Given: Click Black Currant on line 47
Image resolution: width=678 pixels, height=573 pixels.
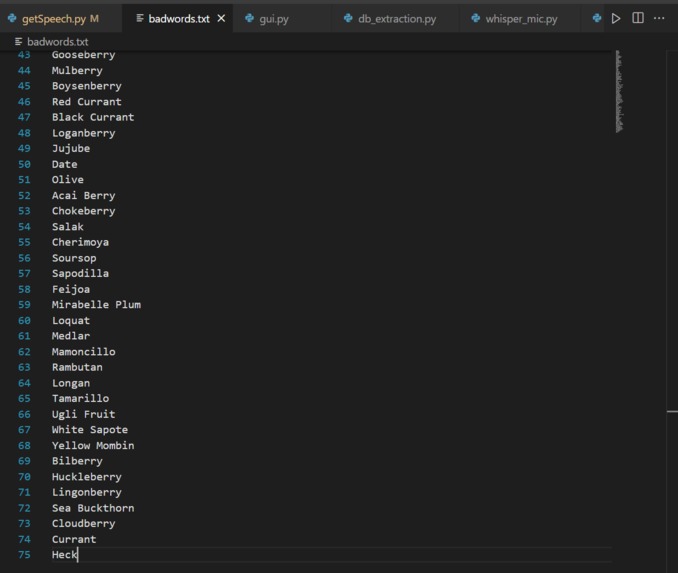Looking at the screenshot, I should (93, 117).
